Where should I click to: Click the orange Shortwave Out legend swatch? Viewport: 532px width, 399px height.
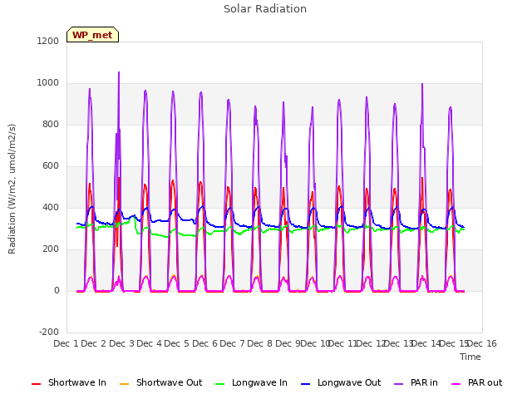coord(124,384)
